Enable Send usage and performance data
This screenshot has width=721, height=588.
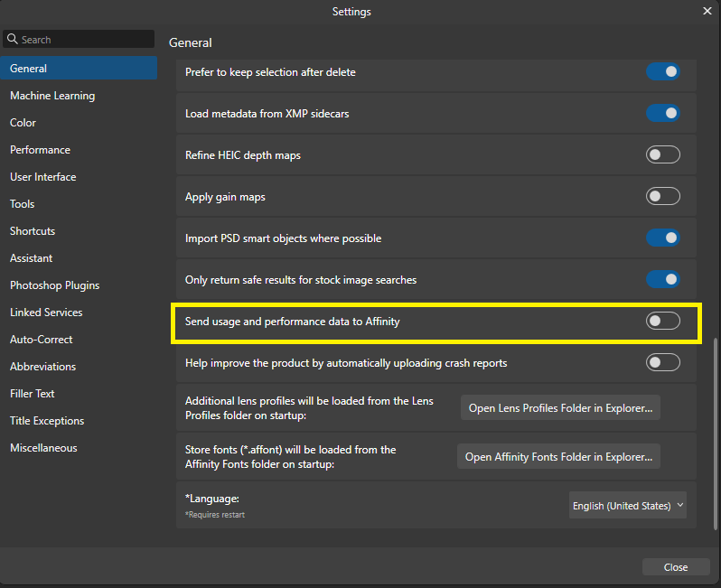tap(662, 322)
